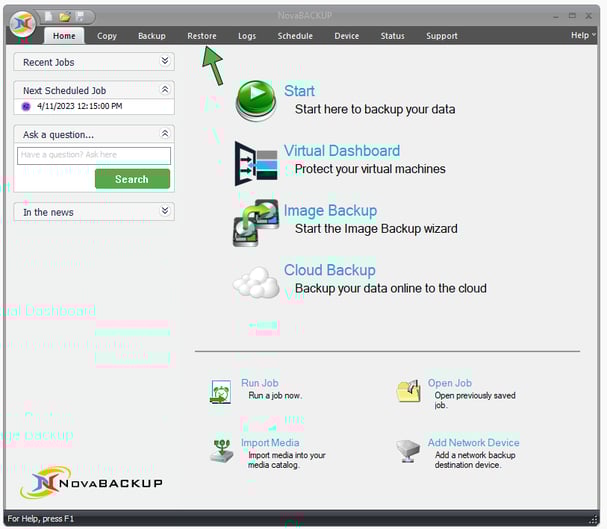
Task: Switch to the Device tab
Action: coord(346,36)
